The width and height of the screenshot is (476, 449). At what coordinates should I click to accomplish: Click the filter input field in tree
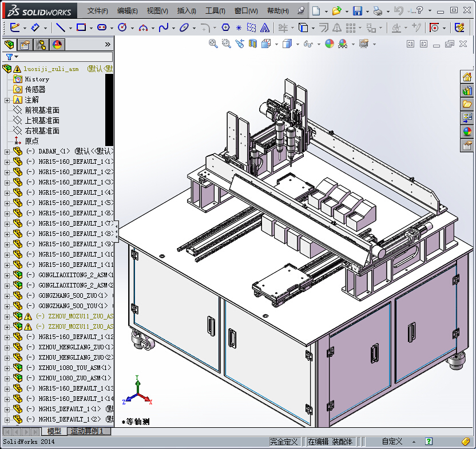pyautogui.click(x=66, y=57)
